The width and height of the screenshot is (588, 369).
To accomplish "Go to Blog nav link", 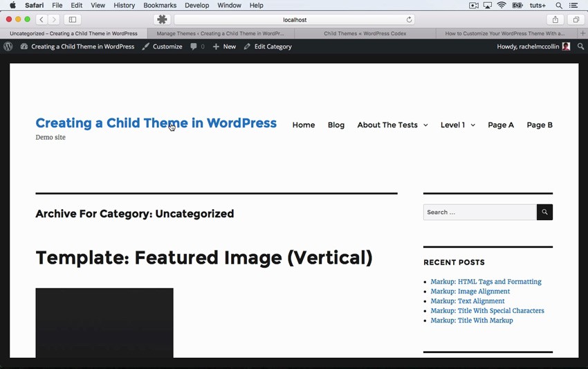I will 336,125.
